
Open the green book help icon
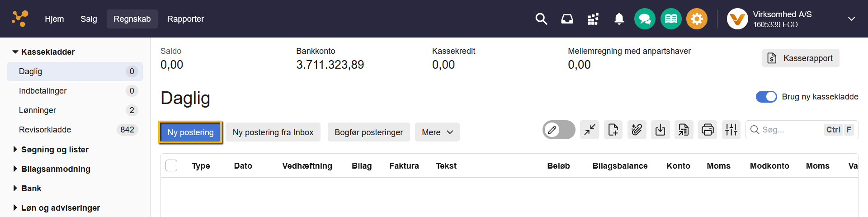click(671, 19)
